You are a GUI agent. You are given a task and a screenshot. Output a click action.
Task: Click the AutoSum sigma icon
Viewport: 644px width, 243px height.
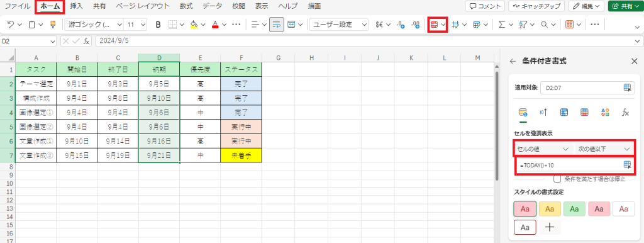[501, 25]
